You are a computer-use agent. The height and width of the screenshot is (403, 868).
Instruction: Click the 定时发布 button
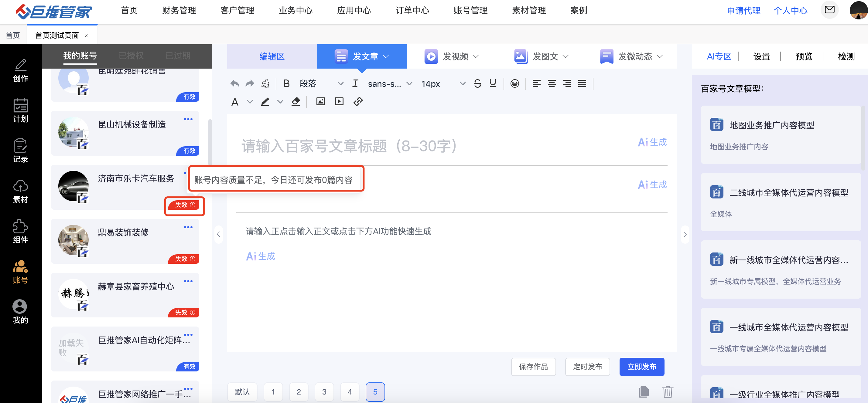coord(587,367)
